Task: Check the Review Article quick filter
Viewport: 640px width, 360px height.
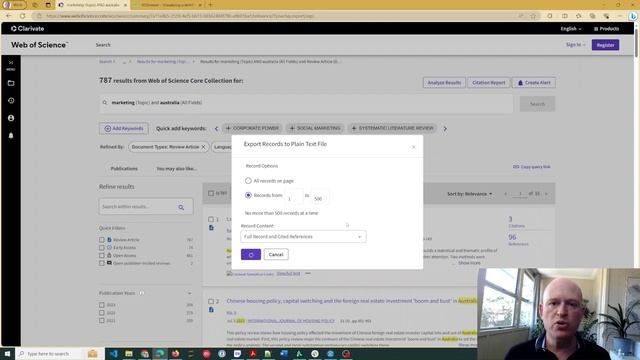Action: [102, 240]
